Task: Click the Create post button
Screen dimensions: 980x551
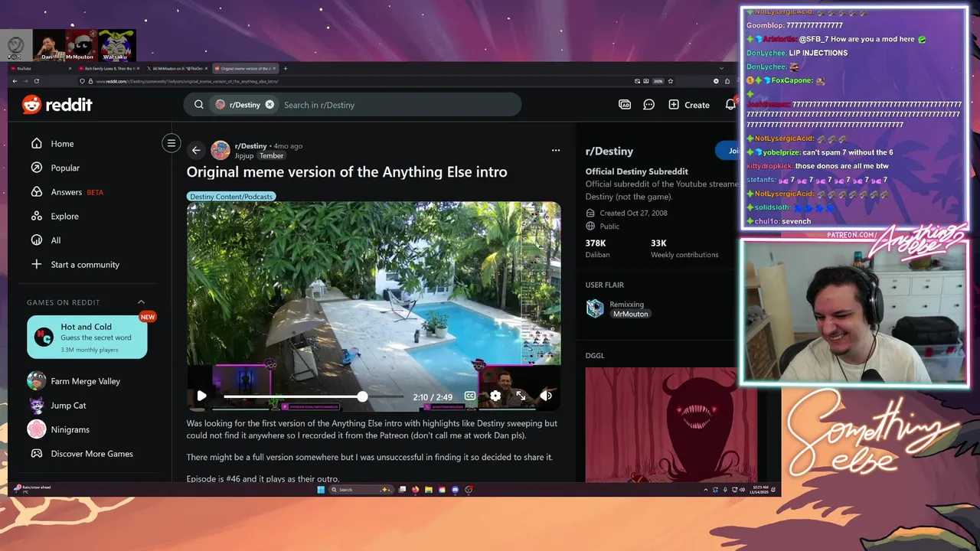Action: pyautogui.click(x=689, y=105)
